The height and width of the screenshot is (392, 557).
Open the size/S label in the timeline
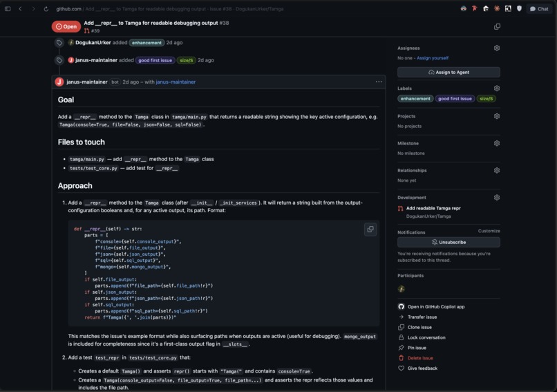(186, 60)
